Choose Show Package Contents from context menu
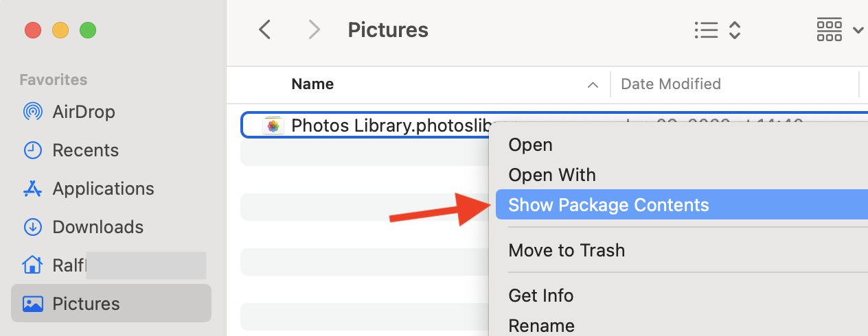 (x=608, y=204)
